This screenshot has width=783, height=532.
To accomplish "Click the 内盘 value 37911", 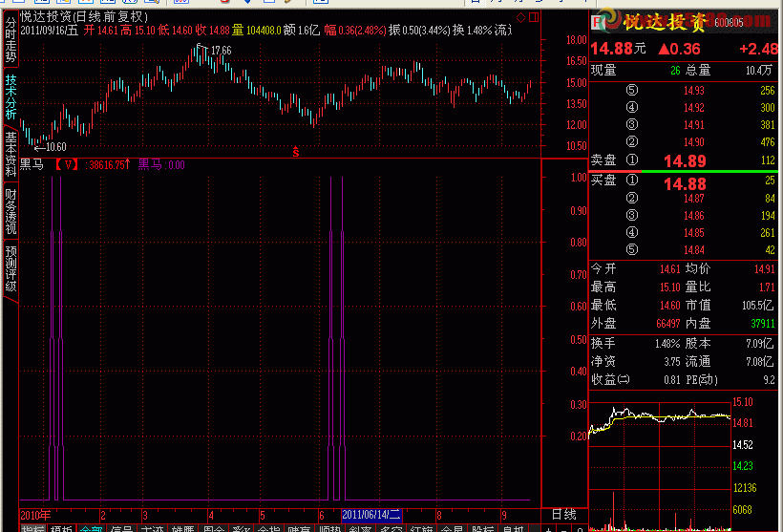I will click(763, 324).
